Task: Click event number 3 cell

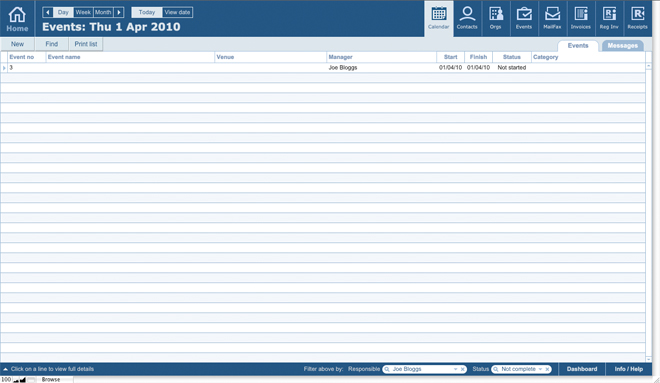Action: [x=11, y=67]
